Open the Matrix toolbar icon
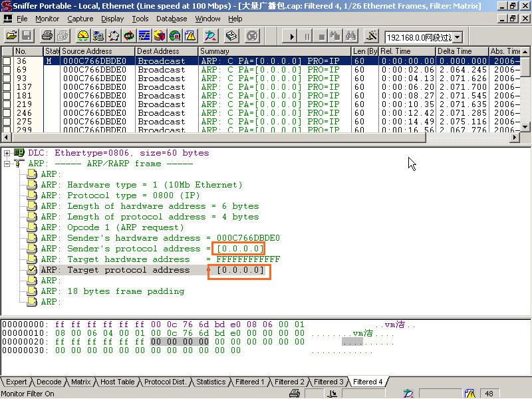 coord(114,35)
